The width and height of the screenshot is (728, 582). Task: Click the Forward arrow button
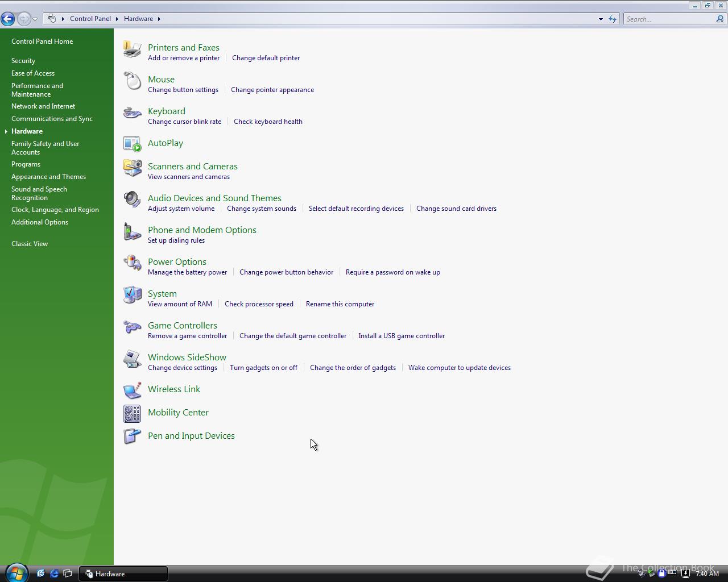[23, 19]
